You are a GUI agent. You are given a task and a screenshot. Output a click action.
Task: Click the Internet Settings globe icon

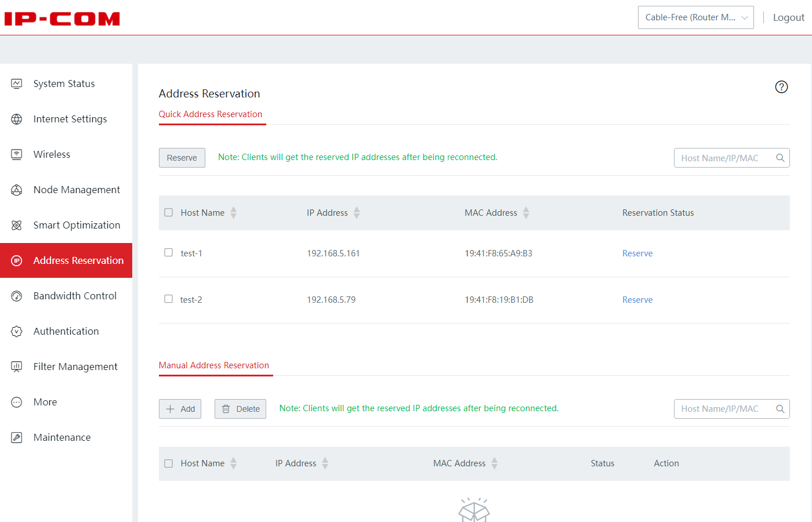pos(17,119)
